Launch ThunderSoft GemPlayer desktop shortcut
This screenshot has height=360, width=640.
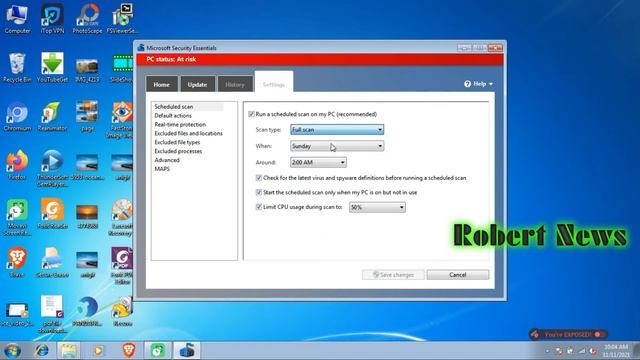point(52,168)
